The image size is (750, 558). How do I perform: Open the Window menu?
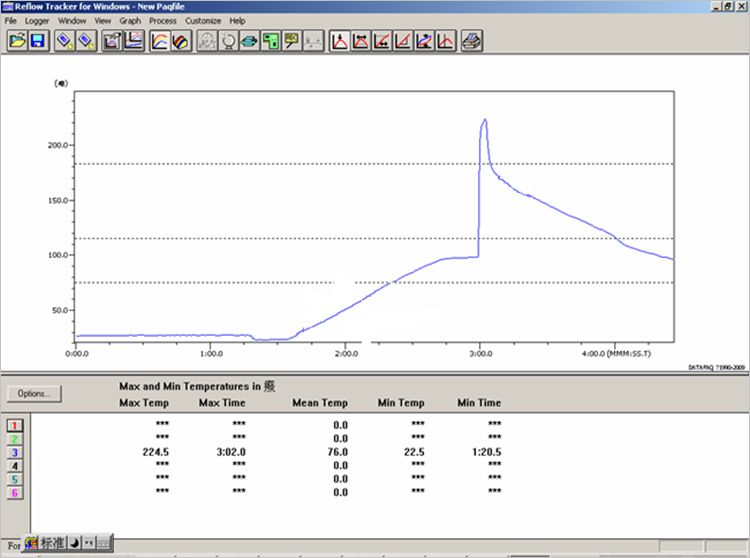pyautogui.click(x=72, y=21)
